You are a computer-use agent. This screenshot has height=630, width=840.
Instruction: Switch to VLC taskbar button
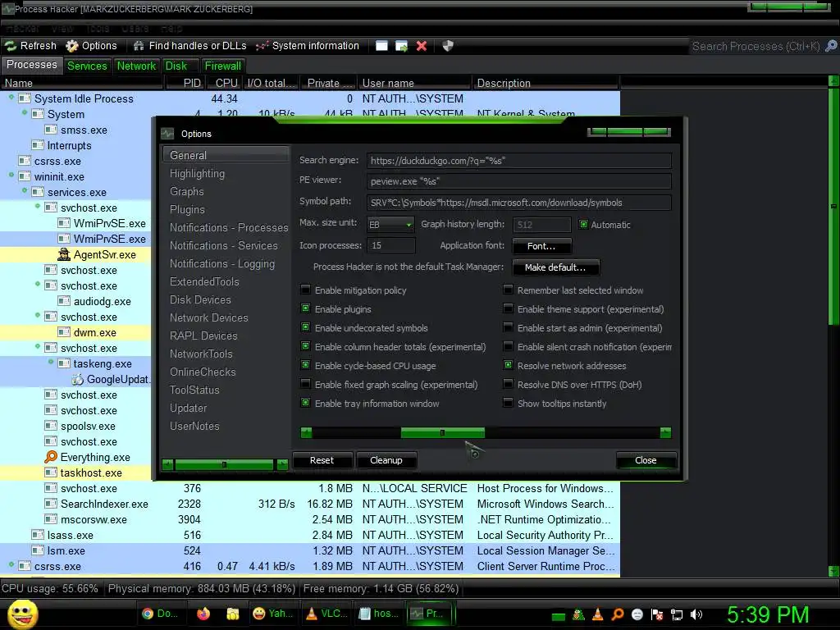[325, 614]
